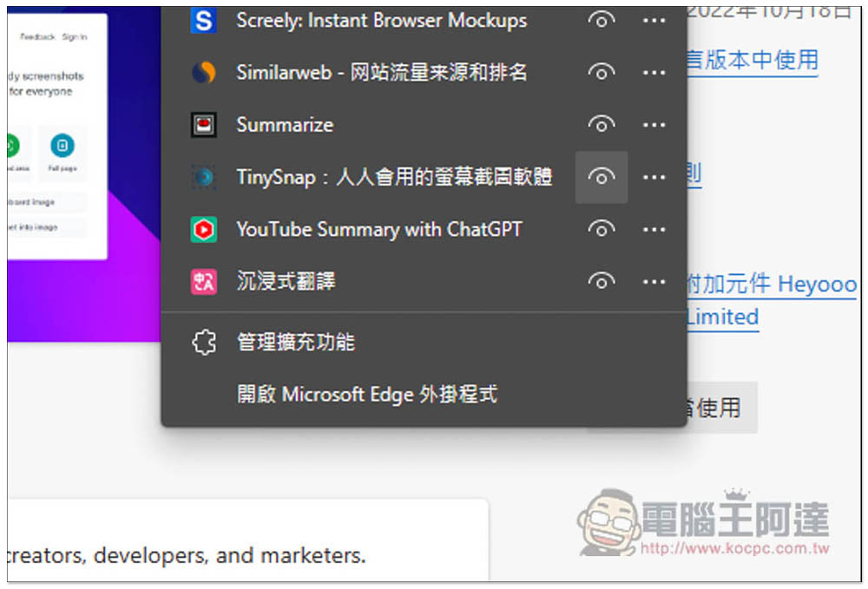This screenshot has width=868, height=589.
Task: Click the 使用 button behind the menu
Action: point(722,409)
